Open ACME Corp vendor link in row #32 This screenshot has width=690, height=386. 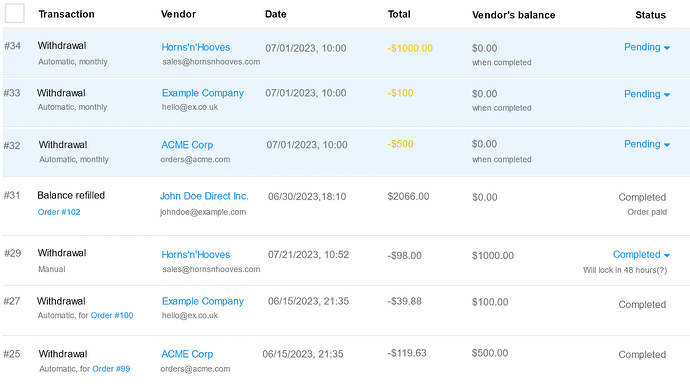[187, 145]
